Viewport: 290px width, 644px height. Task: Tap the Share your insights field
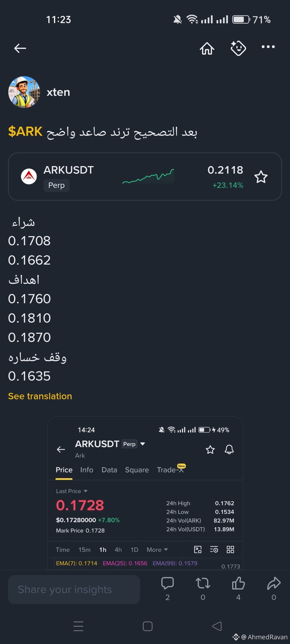click(74, 590)
